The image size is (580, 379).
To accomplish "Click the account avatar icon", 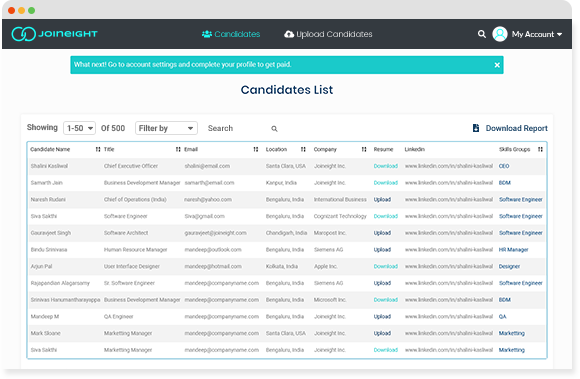I will [x=500, y=34].
